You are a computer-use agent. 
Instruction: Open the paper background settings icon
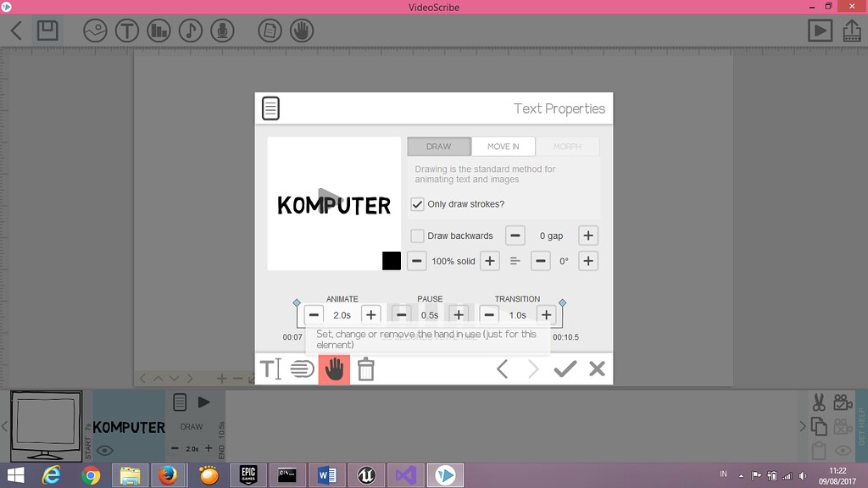270,30
